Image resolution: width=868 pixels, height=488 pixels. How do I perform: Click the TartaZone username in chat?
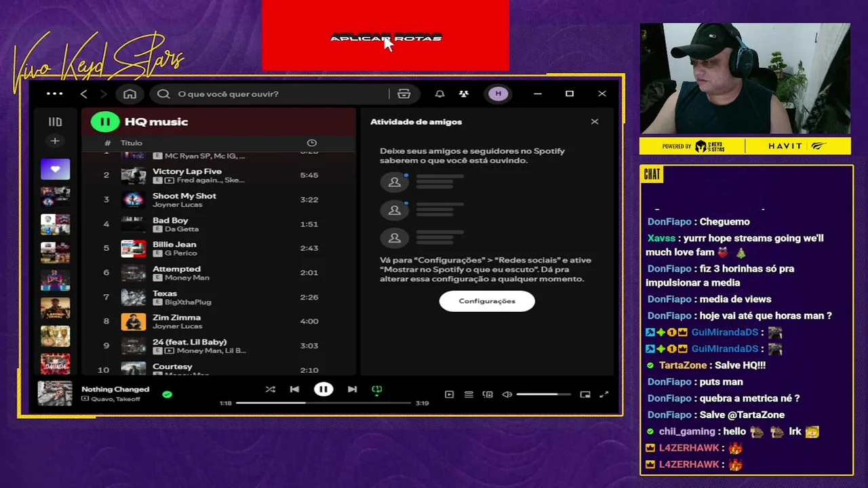pyautogui.click(x=683, y=365)
